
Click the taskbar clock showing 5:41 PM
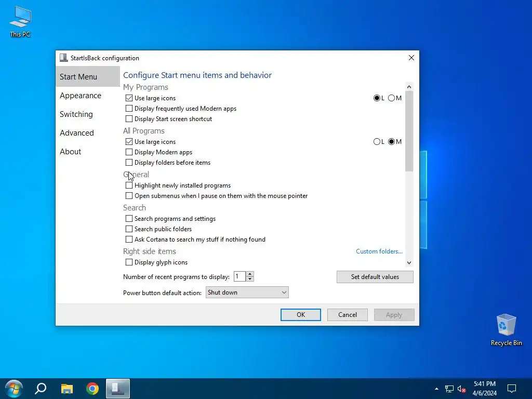(x=485, y=389)
